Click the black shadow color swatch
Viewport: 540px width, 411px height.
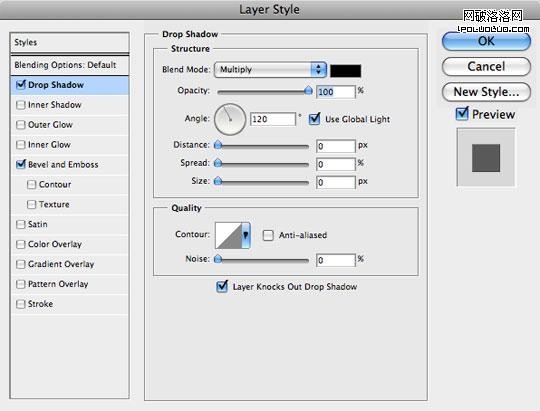tap(345, 71)
